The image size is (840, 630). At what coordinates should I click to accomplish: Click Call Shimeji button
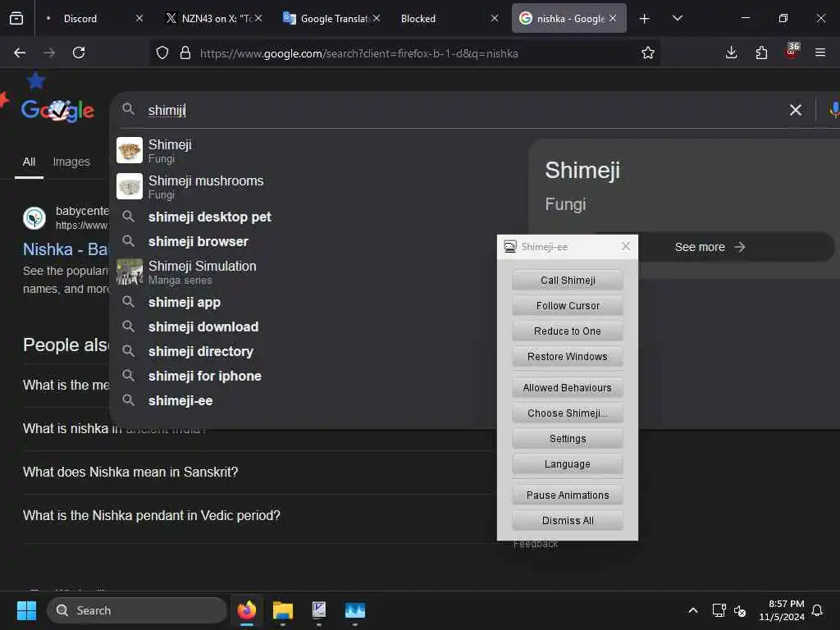[568, 281]
